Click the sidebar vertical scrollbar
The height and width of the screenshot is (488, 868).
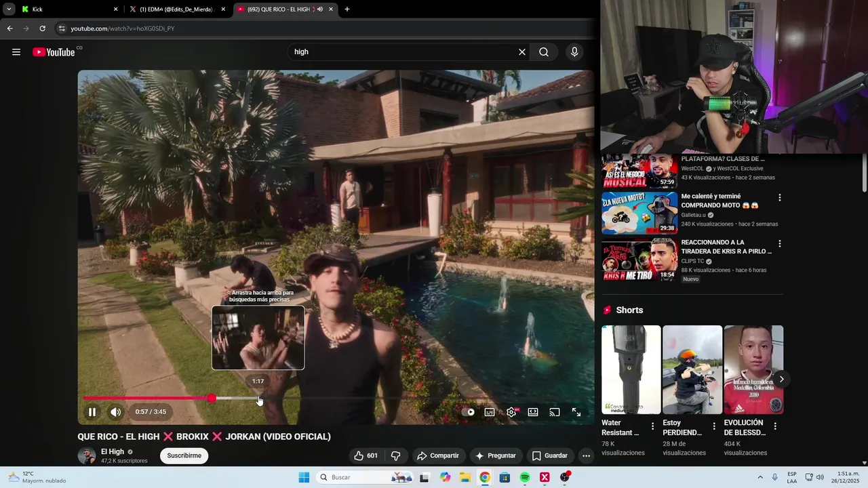click(864, 174)
